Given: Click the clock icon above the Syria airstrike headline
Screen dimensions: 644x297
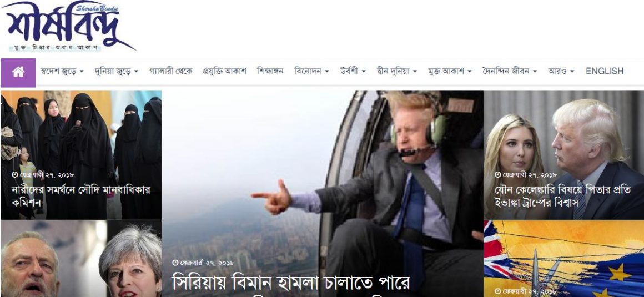Looking at the screenshot, I should (x=175, y=263).
